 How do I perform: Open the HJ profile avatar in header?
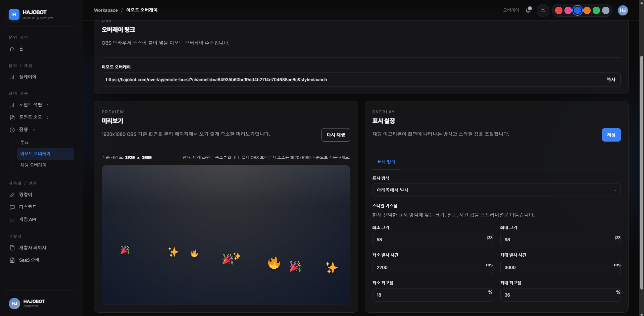point(623,10)
